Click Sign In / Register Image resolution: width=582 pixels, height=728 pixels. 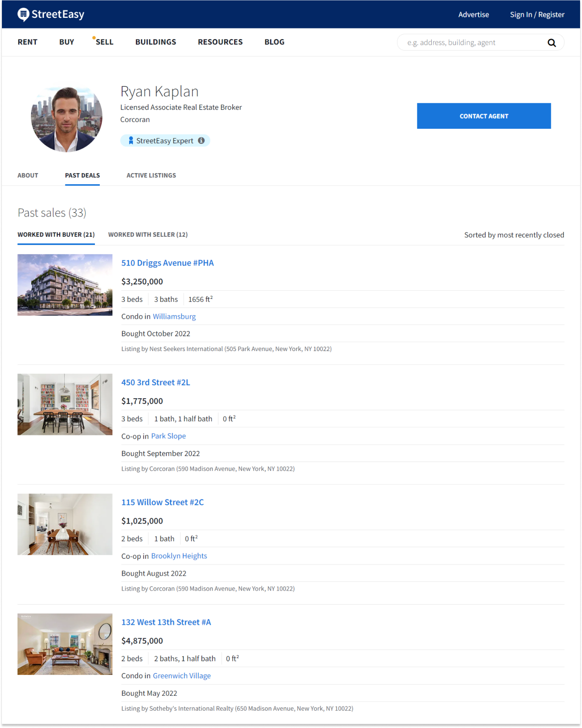[x=537, y=14]
